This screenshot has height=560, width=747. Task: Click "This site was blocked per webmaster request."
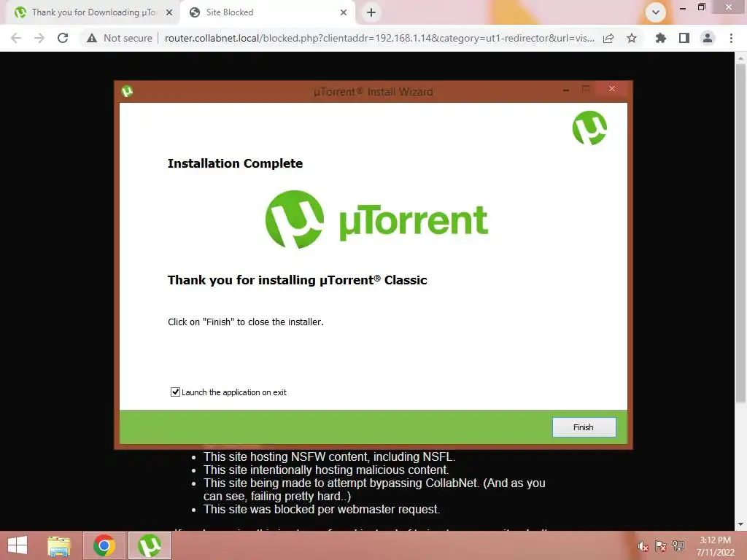322,510
